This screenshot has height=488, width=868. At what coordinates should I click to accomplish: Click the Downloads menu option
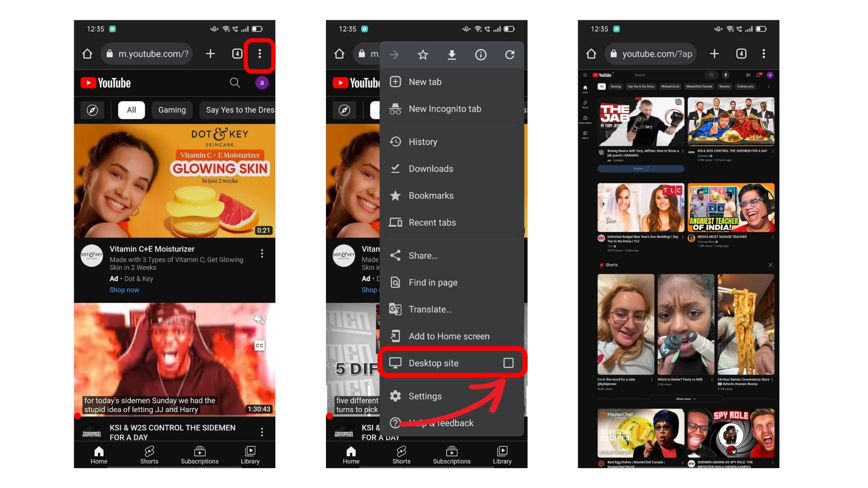pos(430,169)
